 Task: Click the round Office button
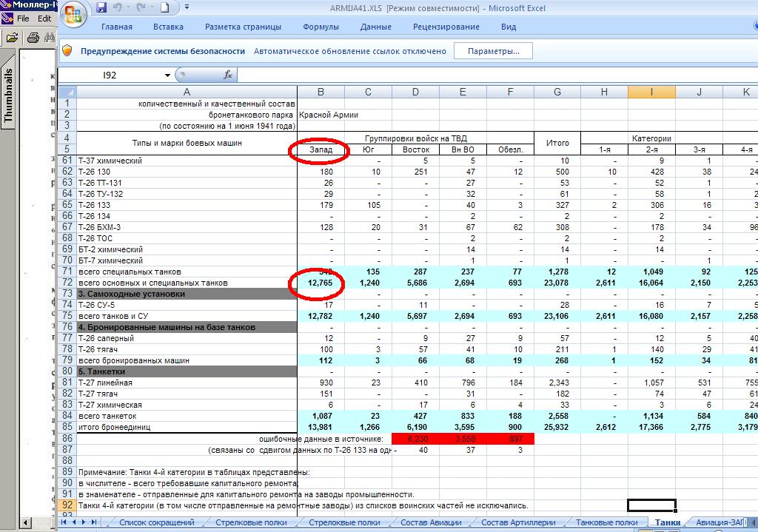point(73,14)
